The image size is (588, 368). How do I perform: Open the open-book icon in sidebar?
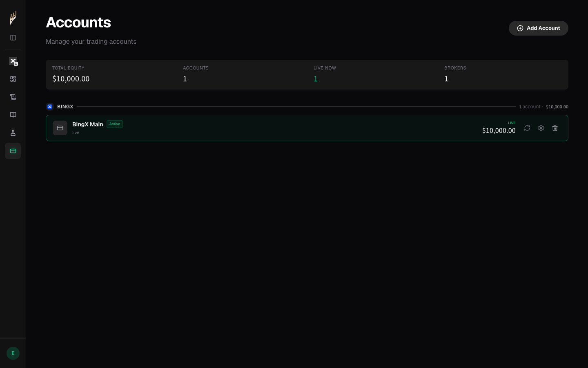point(13,115)
